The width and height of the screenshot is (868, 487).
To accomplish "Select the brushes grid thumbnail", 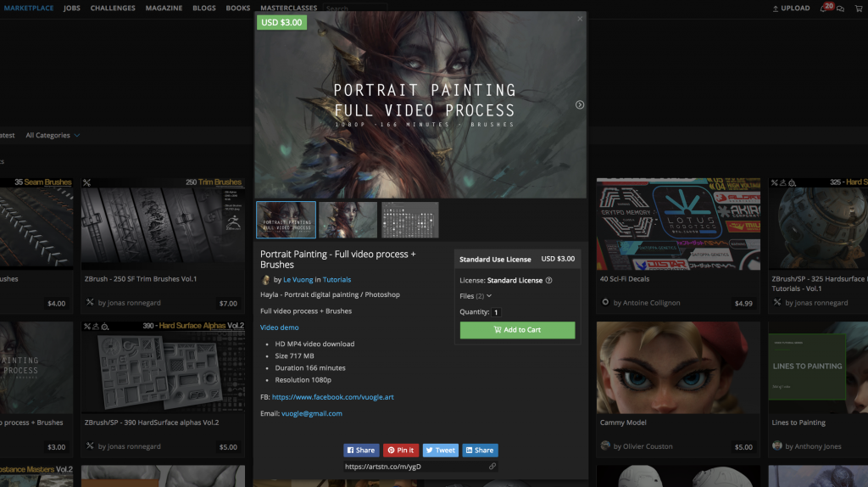I will 410,220.
